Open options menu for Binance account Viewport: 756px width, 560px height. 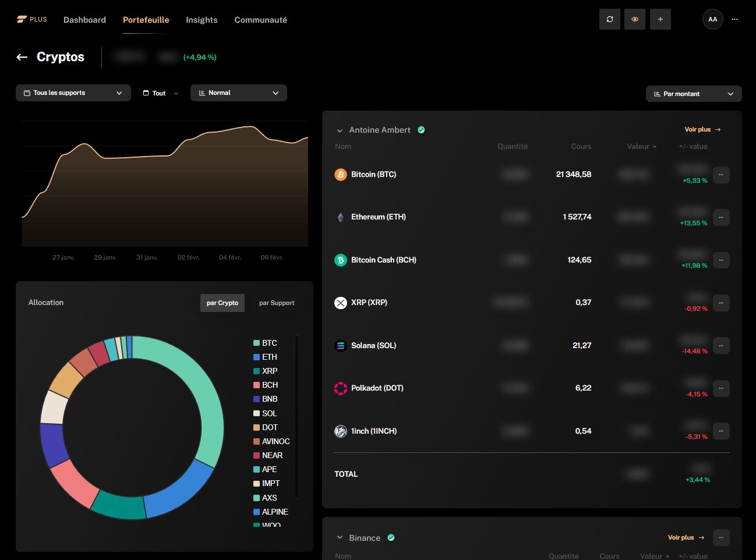click(721, 537)
